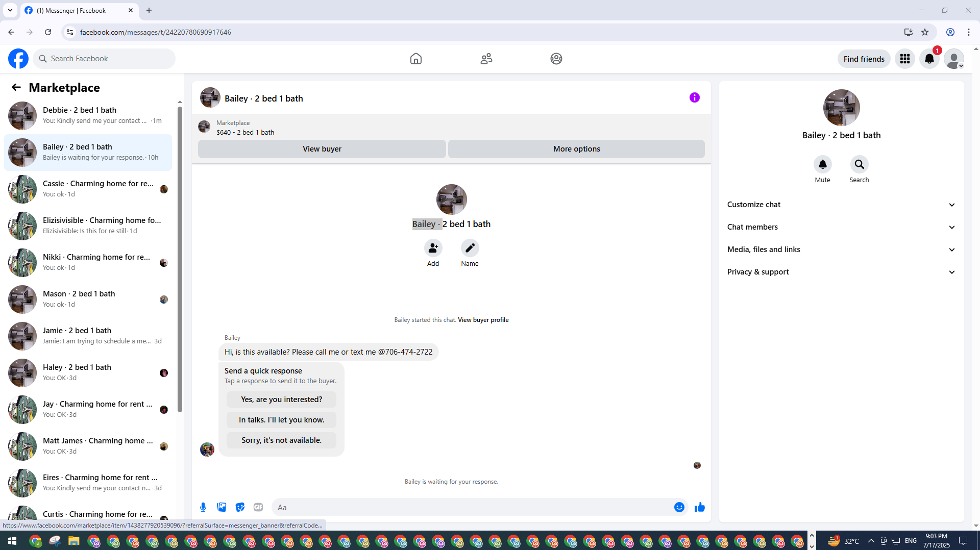Send quick reply 'In talks. I'll let you know.'
Viewport: 980px width, 550px height.
[x=282, y=420]
